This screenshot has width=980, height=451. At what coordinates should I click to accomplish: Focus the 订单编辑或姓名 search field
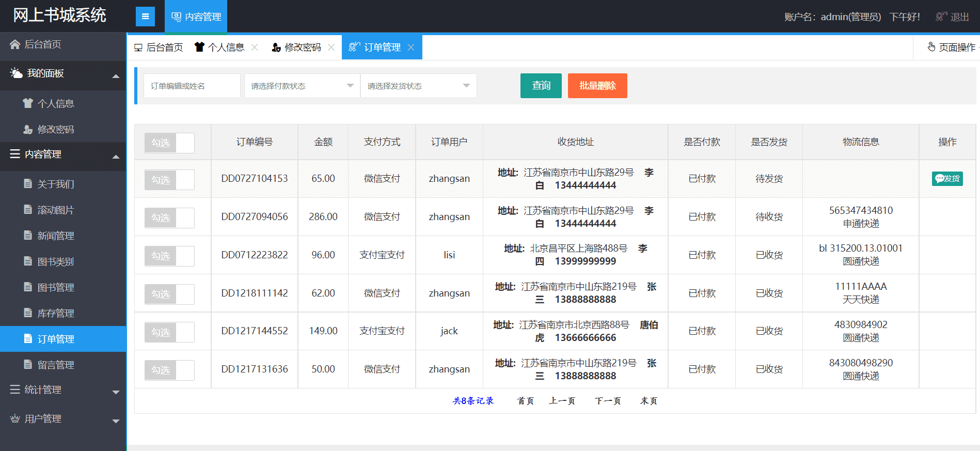192,86
